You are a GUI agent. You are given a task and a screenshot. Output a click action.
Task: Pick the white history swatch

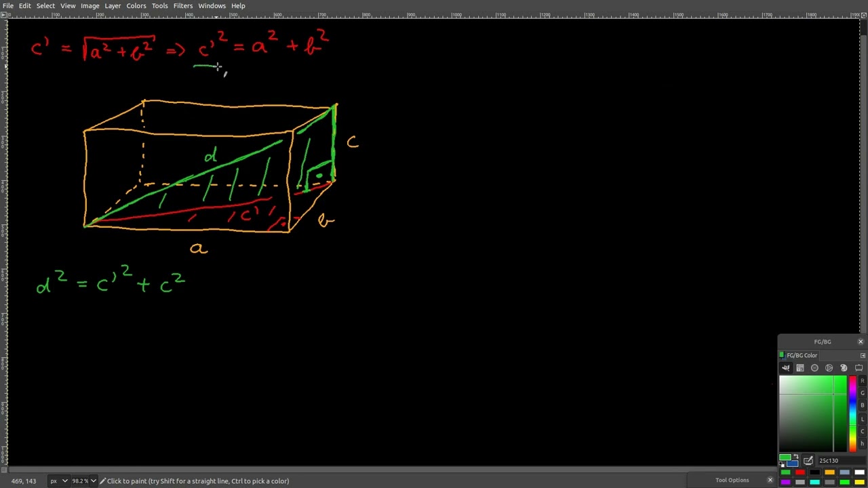[x=859, y=472]
